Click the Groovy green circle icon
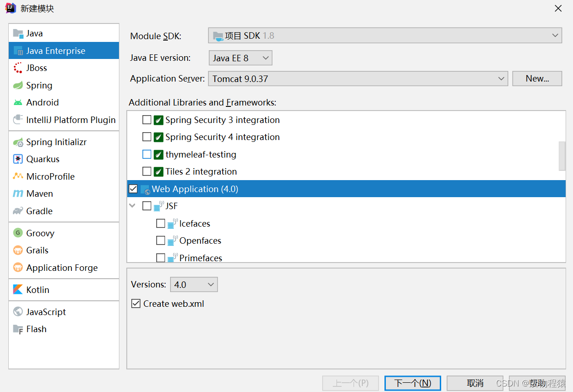The height and width of the screenshot is (392, 573). (x=18, y=233)
